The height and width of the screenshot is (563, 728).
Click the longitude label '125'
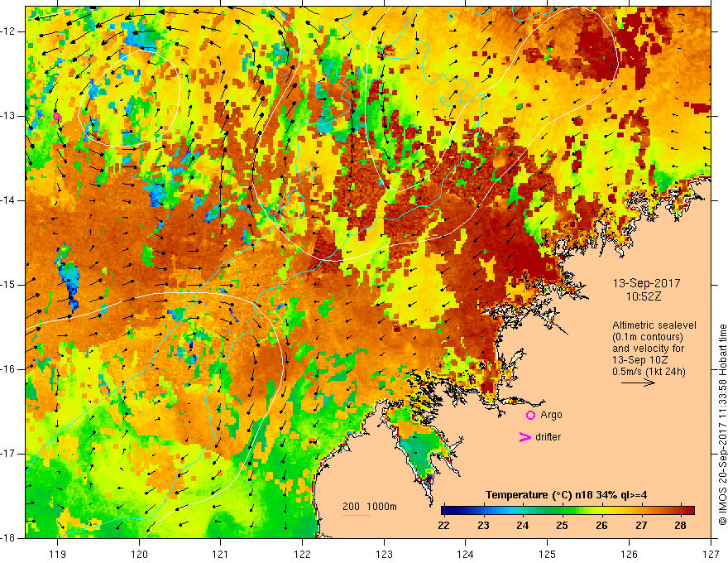tap(548, 554)
